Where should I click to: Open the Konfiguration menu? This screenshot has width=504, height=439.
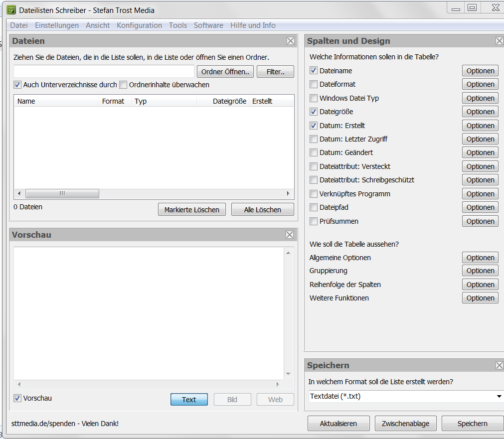(139, 25)
